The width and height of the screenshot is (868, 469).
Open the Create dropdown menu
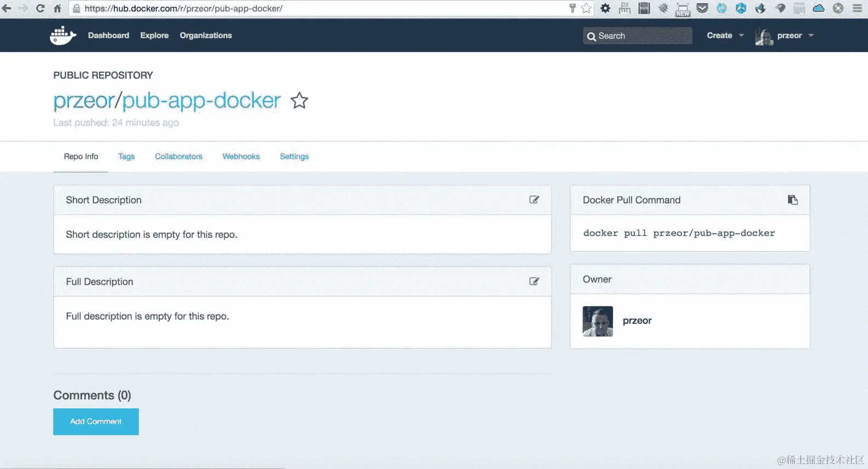point(725,36)
